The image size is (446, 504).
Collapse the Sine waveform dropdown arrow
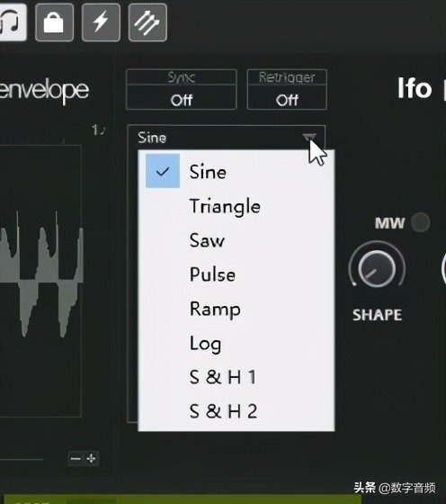pos(309,138)
